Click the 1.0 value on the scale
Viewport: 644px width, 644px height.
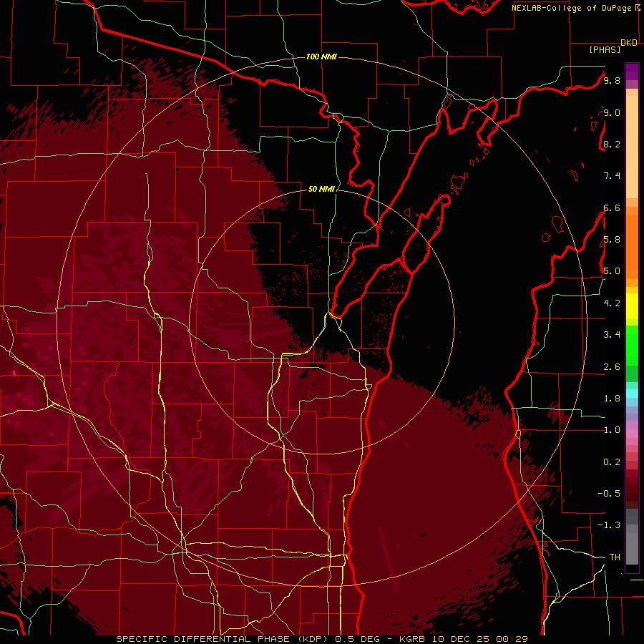[612, 429]
